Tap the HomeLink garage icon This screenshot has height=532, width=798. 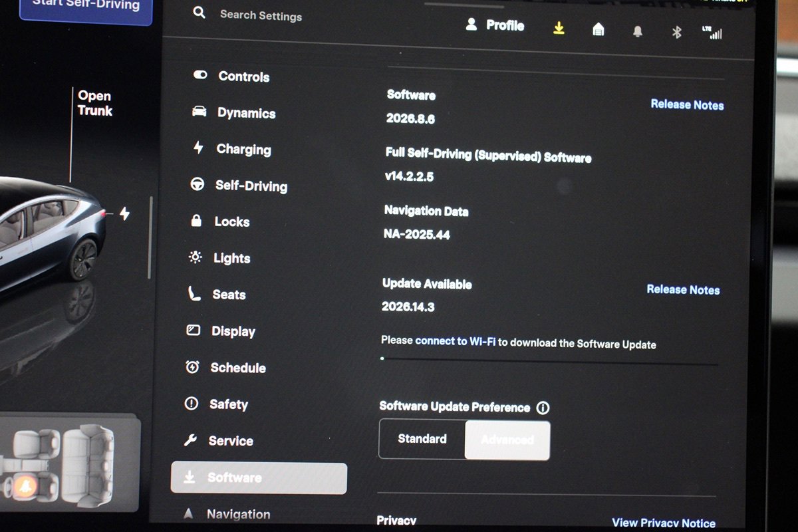click(x=598, y=29)
